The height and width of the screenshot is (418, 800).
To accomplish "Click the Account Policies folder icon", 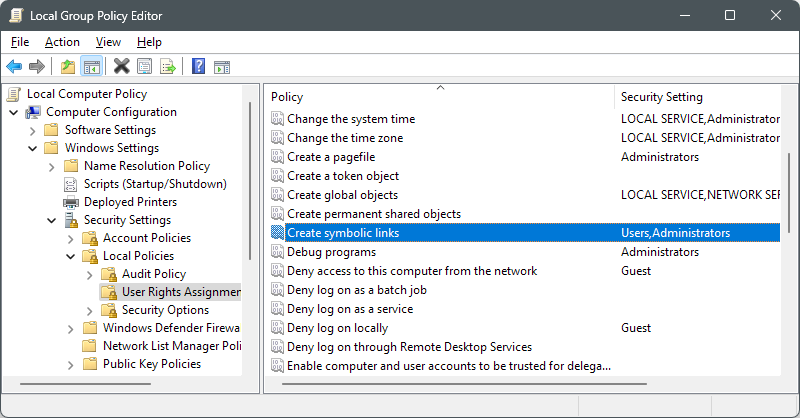I will coord(90,238).
